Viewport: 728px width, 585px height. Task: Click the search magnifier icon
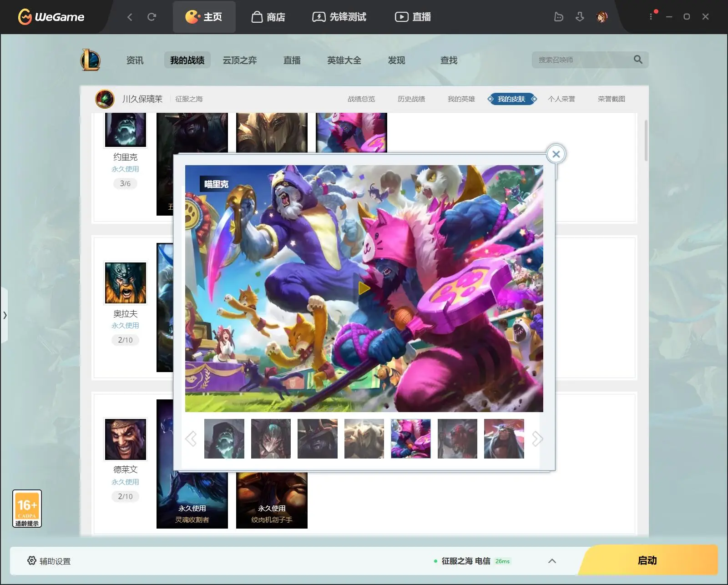coord(638,60)
